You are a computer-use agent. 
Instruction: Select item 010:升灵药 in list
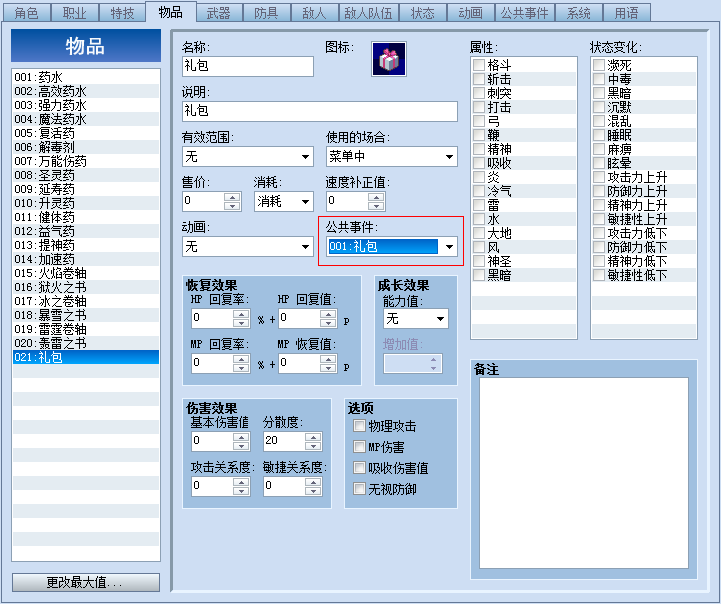[86, 203]
